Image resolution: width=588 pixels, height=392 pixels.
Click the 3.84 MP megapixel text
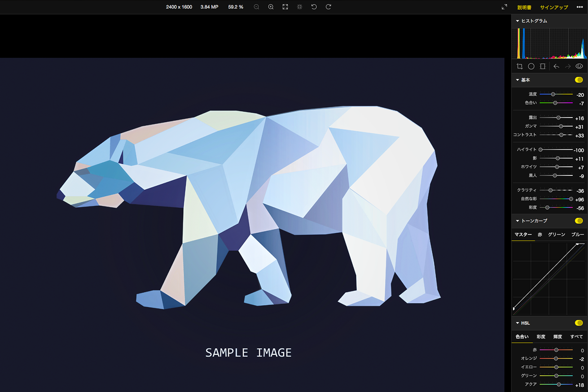coord(209,7)
